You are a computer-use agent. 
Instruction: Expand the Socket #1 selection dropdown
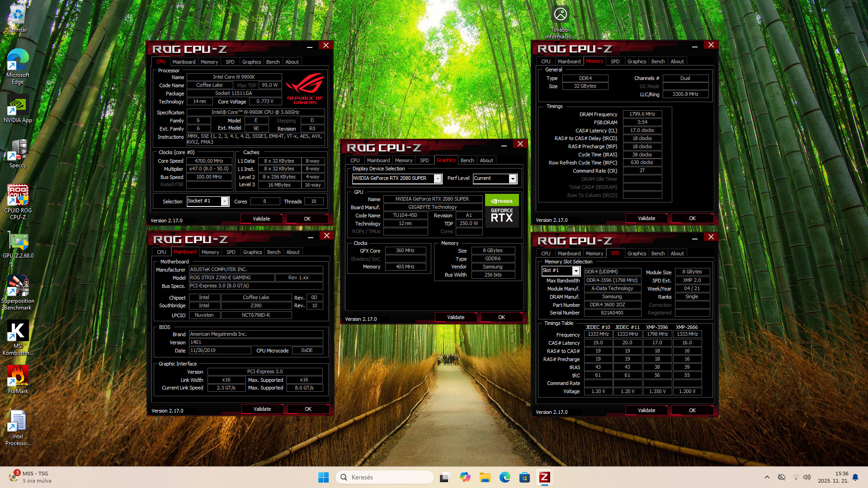[225, 202]
